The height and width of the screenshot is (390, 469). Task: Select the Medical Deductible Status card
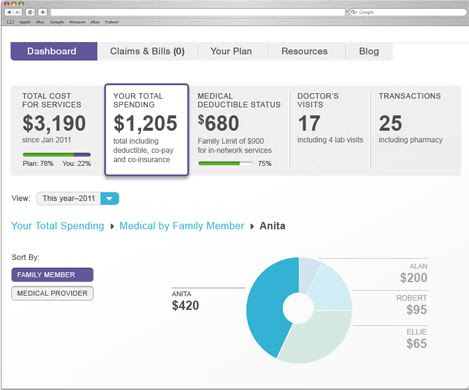[239, 130]
